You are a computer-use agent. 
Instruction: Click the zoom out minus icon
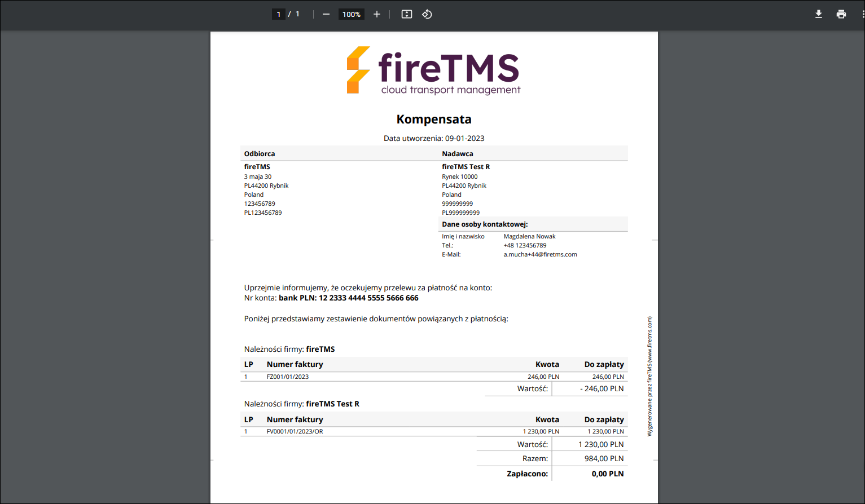coord(326,14)
